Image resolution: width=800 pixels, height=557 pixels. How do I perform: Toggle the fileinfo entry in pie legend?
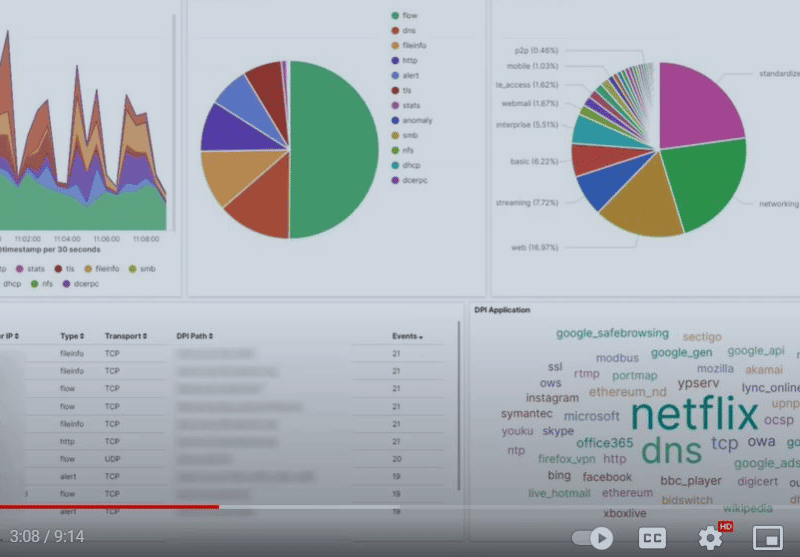coord(409,45)
